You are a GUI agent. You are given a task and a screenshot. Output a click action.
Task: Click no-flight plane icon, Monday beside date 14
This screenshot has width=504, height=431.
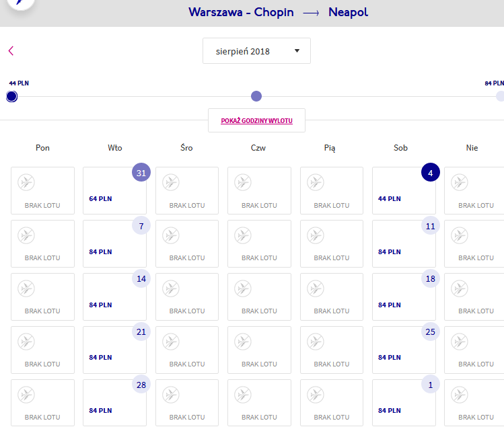[26, 288]
